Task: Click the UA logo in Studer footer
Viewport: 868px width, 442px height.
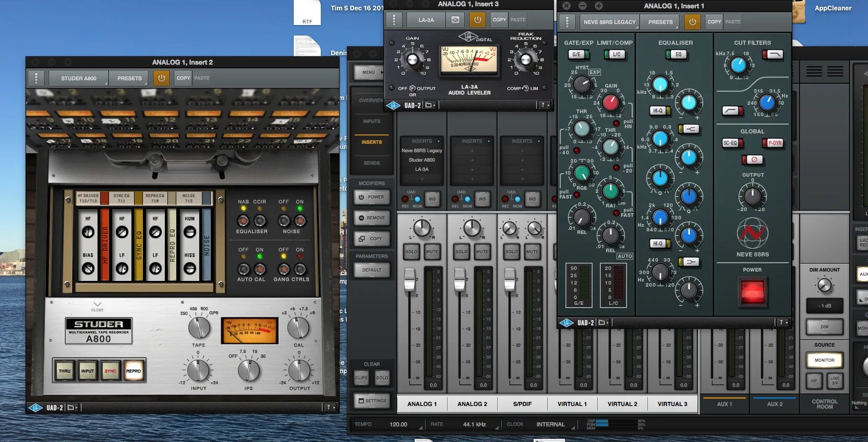Action: point(35,408)
